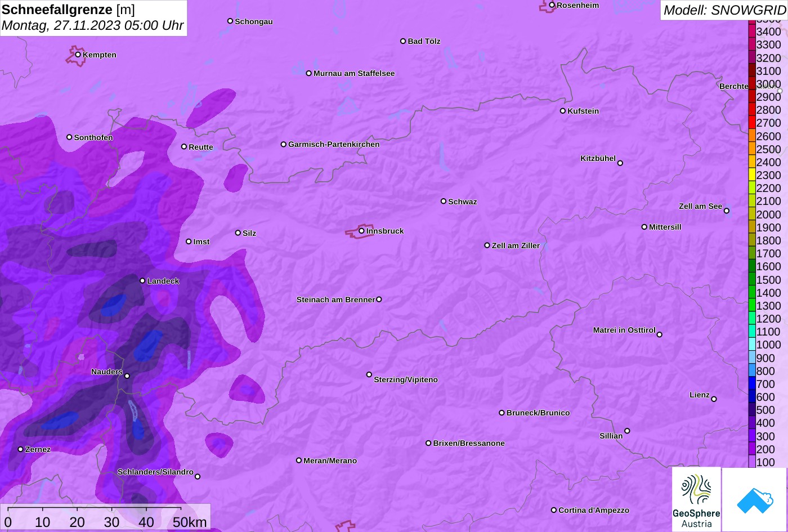788x532 pixels.
Task: Click the blue snow house logo
Action: 755,499
